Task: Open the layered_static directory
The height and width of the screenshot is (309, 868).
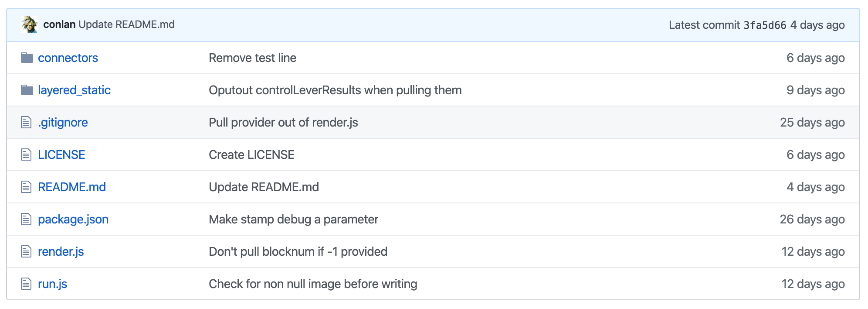Action: click(x=74, y=90)
